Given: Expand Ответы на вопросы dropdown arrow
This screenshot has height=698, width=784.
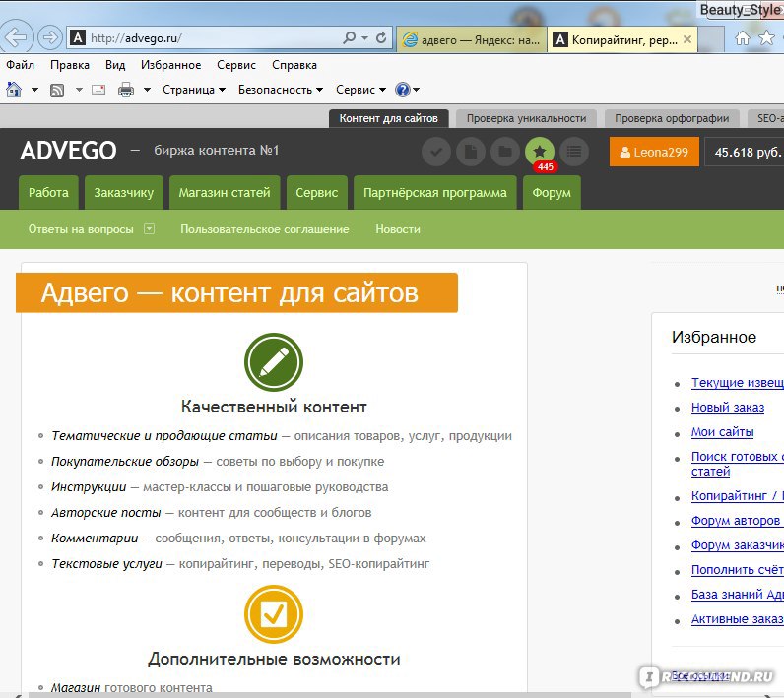Looking at the screenshot, I should [149, 228].
